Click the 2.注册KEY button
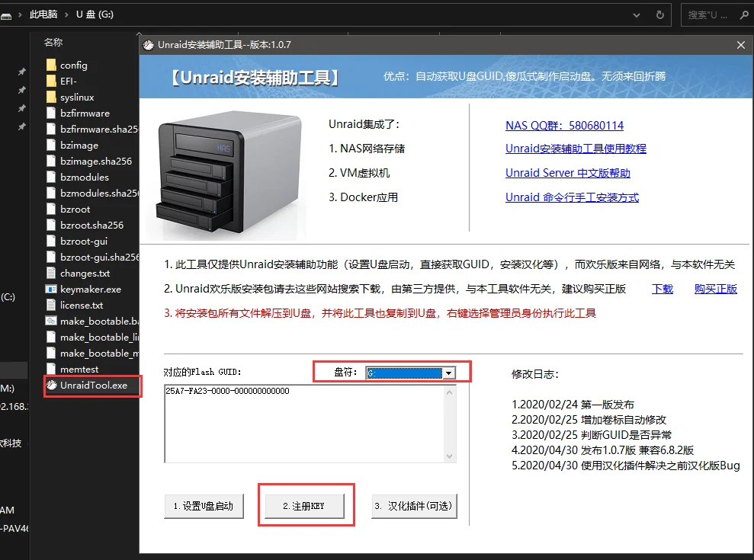Screen dimensions: 754x560 coord(304,506)
